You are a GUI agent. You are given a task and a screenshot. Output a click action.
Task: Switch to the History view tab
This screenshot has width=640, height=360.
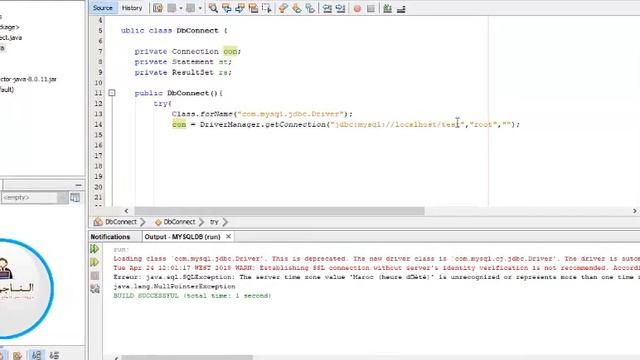(131, 8)
